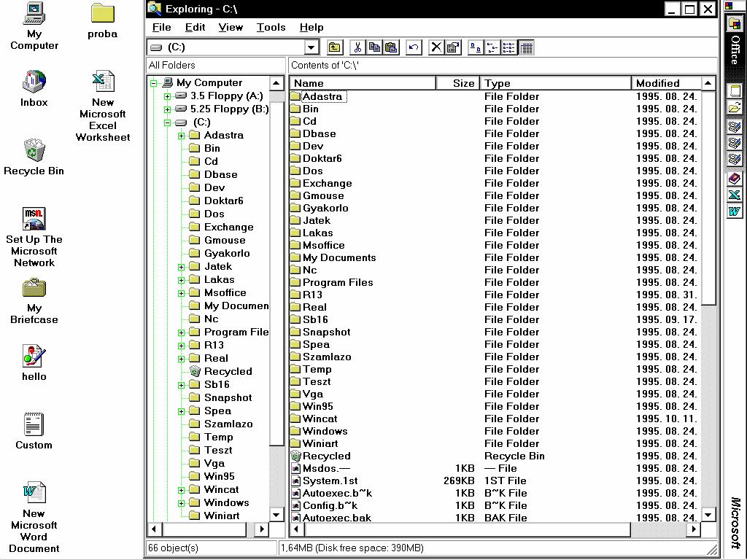Click right arrow of contents horizontal scrollbar
747x560 pixels.
pos(694,529)
